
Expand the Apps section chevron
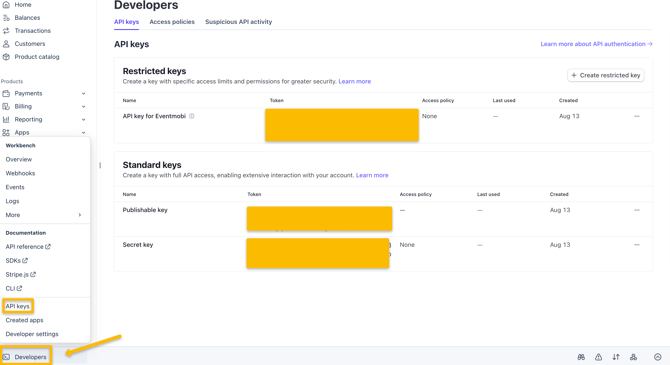pyautogui.click(x=84, y=132)
